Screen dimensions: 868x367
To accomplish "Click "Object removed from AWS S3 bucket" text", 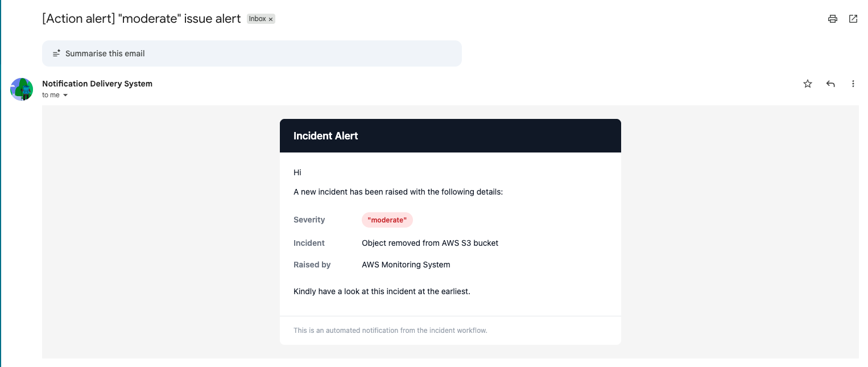I will click(x=430, y=243).
